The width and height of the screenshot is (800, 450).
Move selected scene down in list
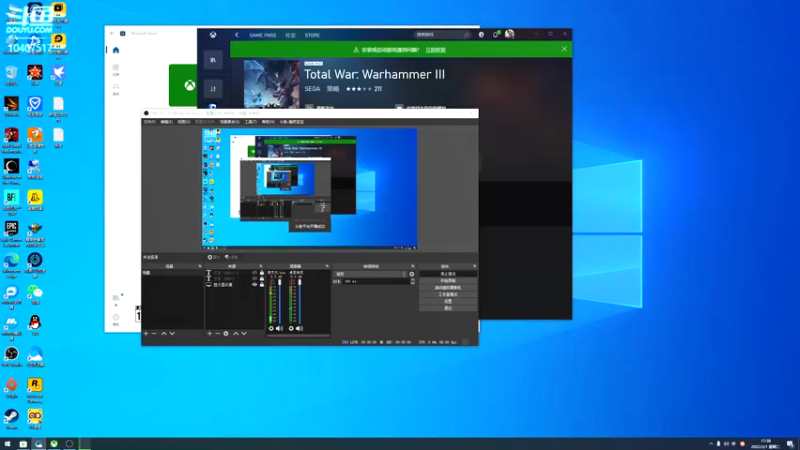(172, 333)
